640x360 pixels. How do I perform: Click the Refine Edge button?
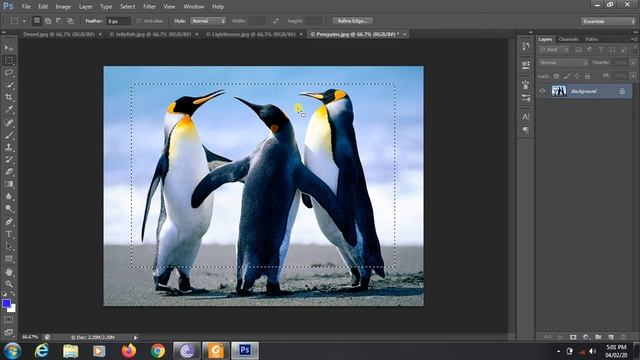(x=352, y=21)
